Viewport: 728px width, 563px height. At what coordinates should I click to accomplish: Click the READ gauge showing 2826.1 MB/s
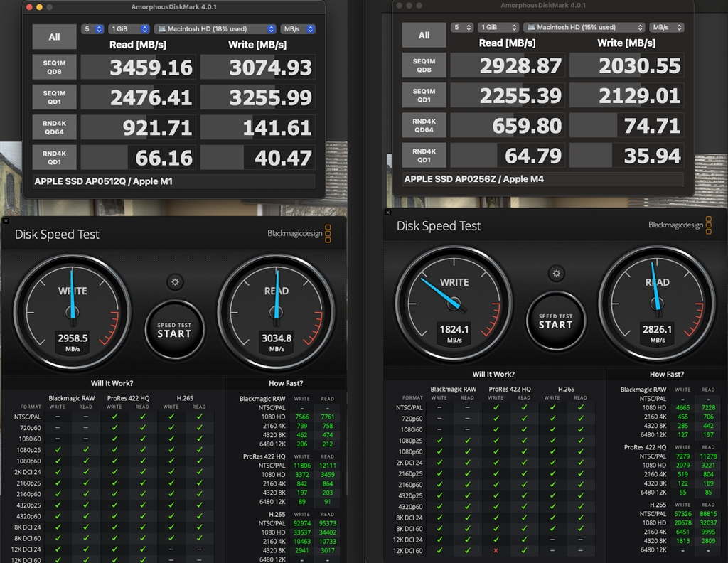pyautogui.click(x=657, y=304)
